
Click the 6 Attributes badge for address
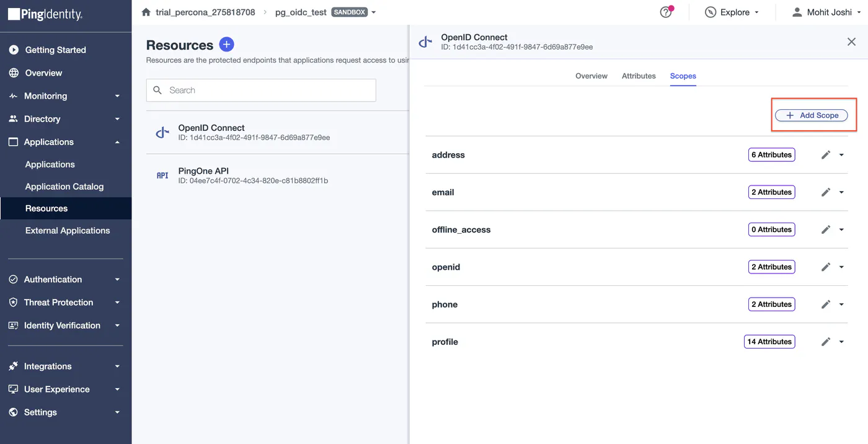point(771,155)
